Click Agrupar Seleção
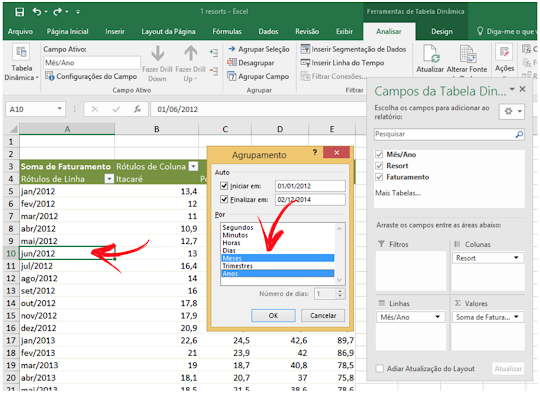The image size is (540, 394). pos(259,49)
